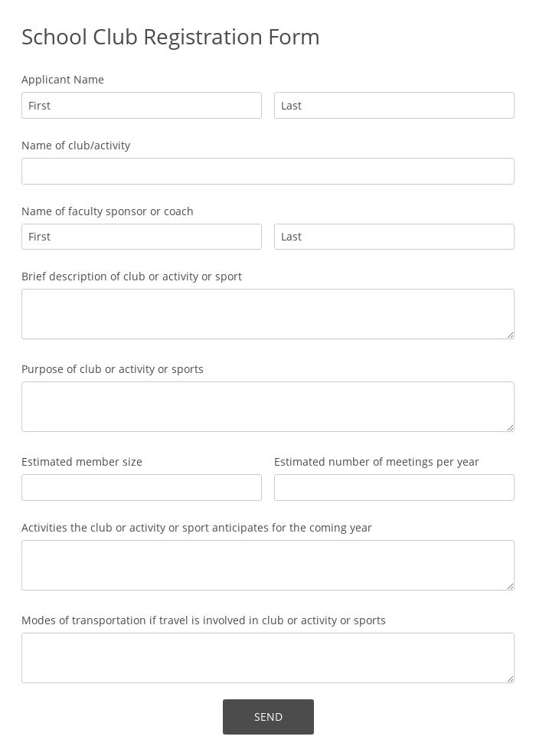Click the School Club Registration Form heading
536x756 pixels.
[x=170, y=37]
